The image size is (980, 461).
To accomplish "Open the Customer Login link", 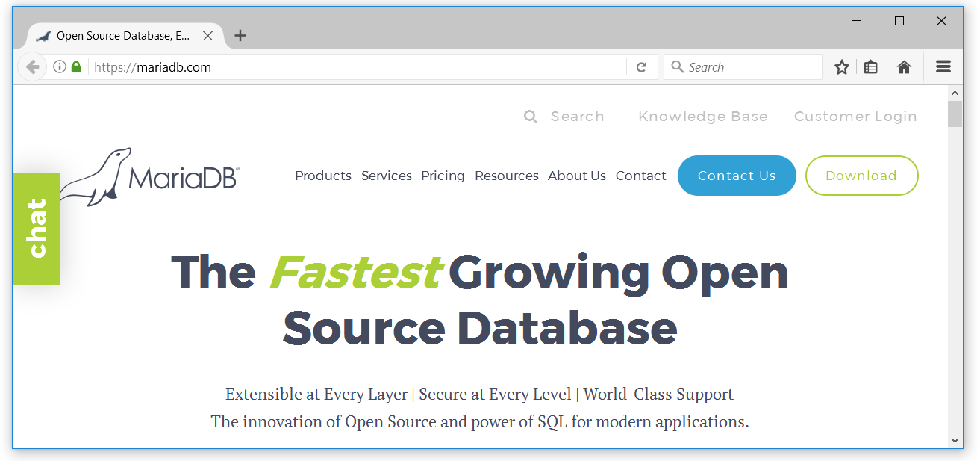I will 855,117.
